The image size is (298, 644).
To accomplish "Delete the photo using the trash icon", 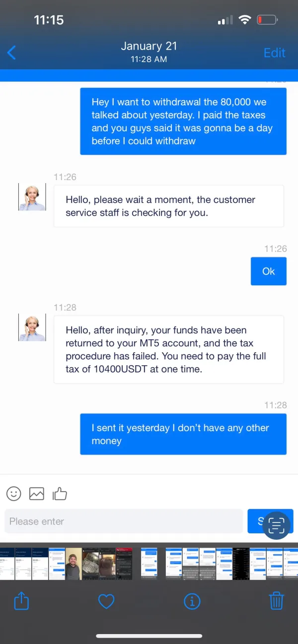I will point(276,601).
